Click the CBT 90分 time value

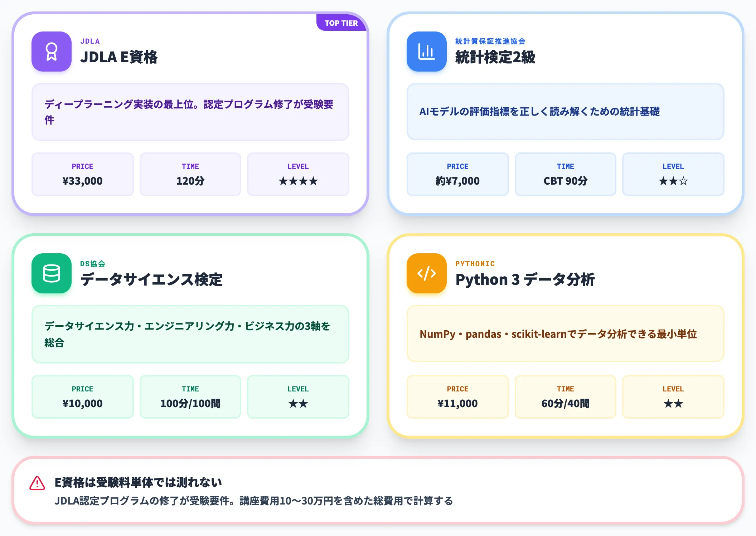tap(565, 181)
